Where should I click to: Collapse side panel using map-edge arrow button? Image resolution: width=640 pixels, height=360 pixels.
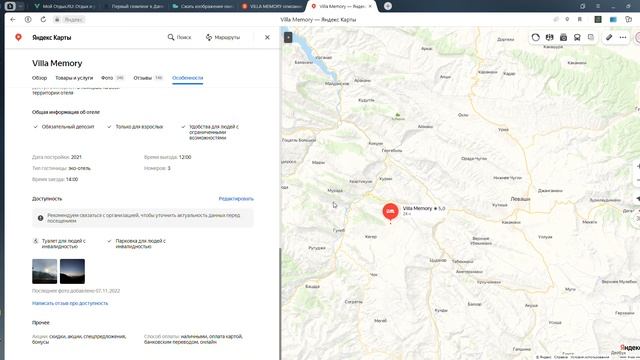tap(288, 37)
